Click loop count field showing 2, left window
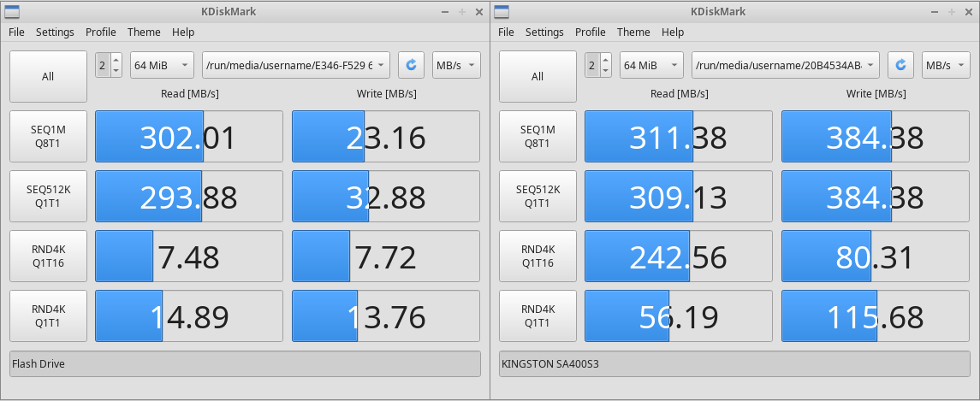Image resolution: width=980 pixels, height=401 pixels. click(x=103, y=65)
